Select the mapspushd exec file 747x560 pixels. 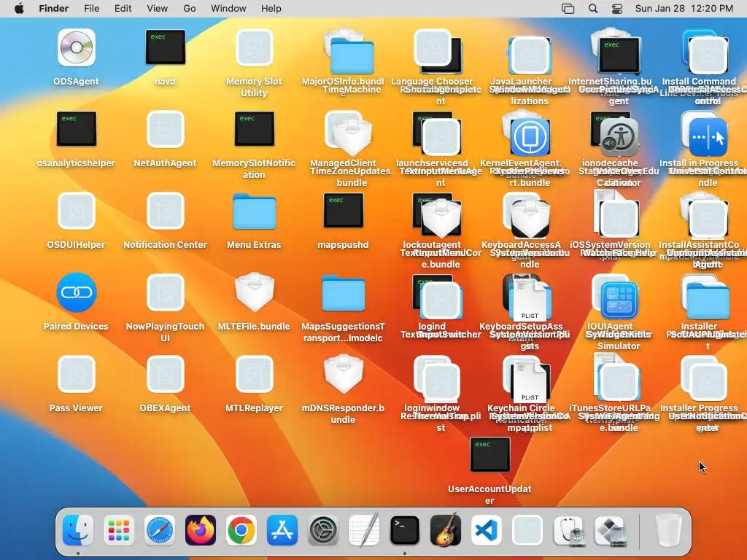click(344, 211)
